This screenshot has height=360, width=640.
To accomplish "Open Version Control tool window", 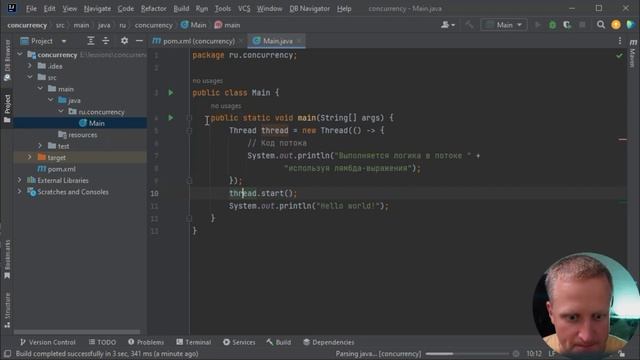I will click(x=48, y=342).
